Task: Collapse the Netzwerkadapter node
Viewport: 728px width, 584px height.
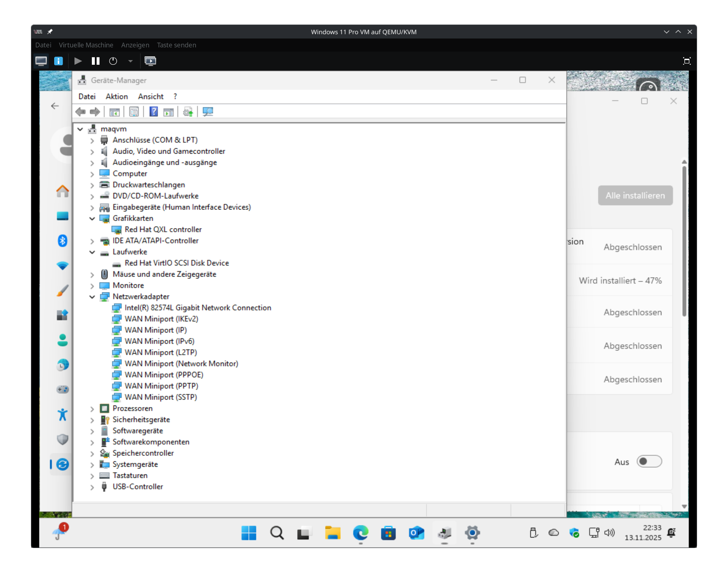Action: [92, 297]
